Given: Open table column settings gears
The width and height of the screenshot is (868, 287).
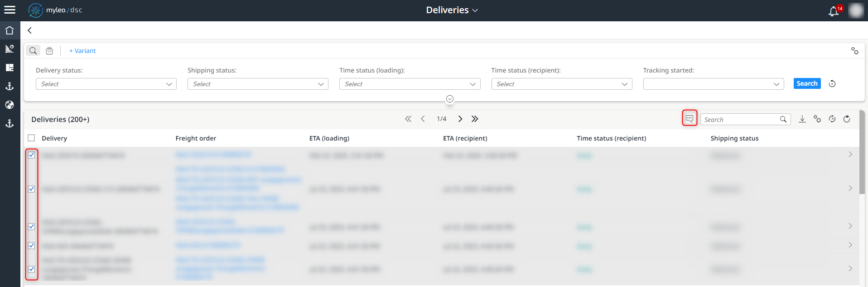Looking at the screenshot, I should click(x=817, y=119).
